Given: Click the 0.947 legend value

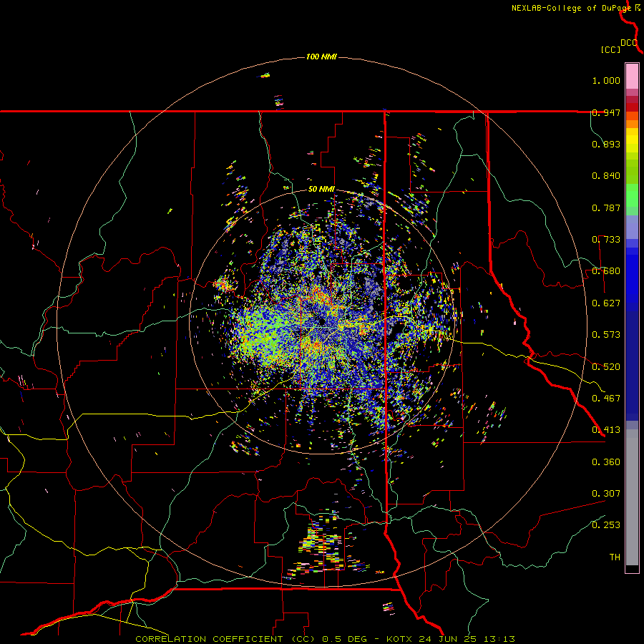Looking at the screenshot, I should pos(606,112).
